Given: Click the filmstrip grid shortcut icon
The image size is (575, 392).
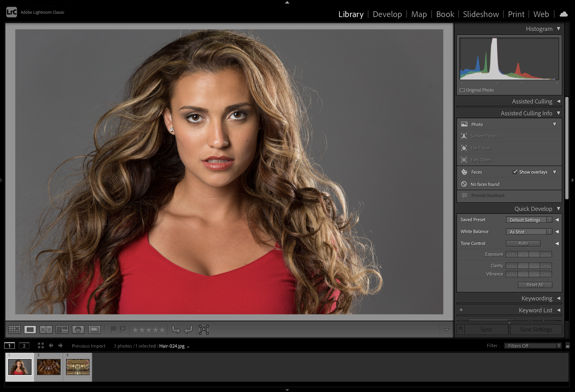Looking at the screenshot, I should pos(41,346).
